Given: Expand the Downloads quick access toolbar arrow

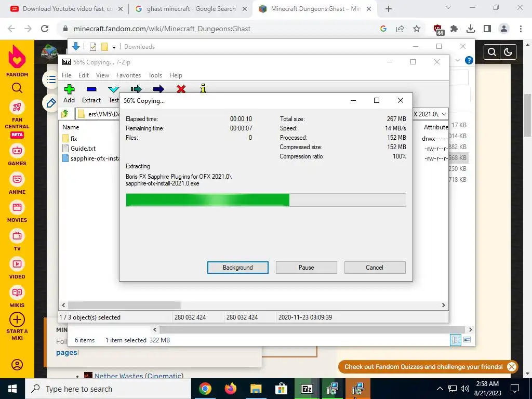Looking at the screenshot, I should click(x=114, y=47).
